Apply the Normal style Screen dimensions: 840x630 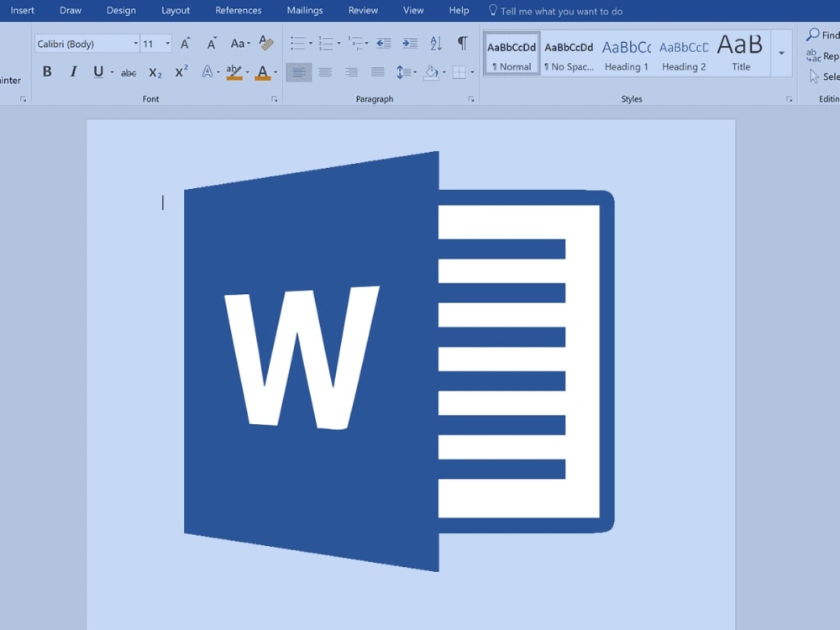pos(512,54)
